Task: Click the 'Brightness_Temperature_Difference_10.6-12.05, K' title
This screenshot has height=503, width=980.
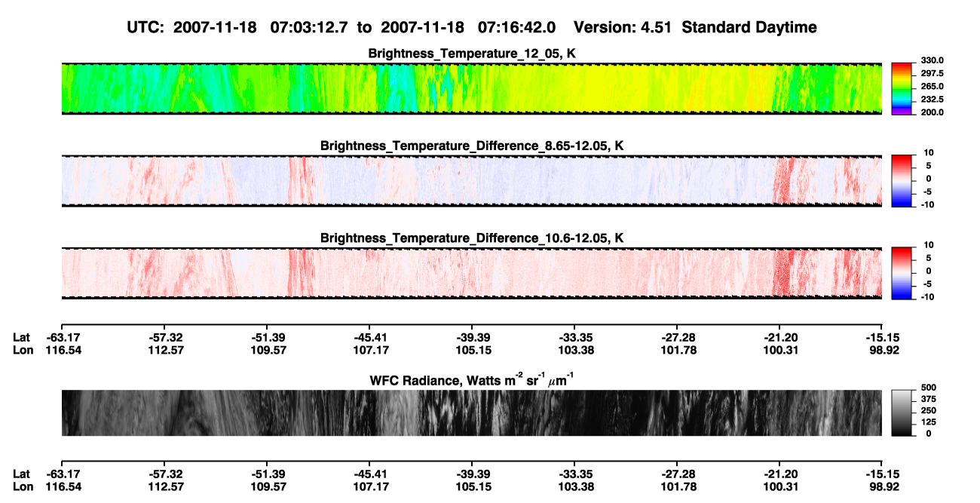Action: (x=472, y=238)
